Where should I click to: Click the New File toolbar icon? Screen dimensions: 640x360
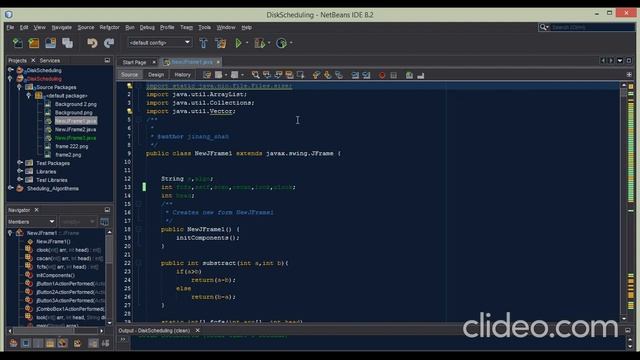17,43
